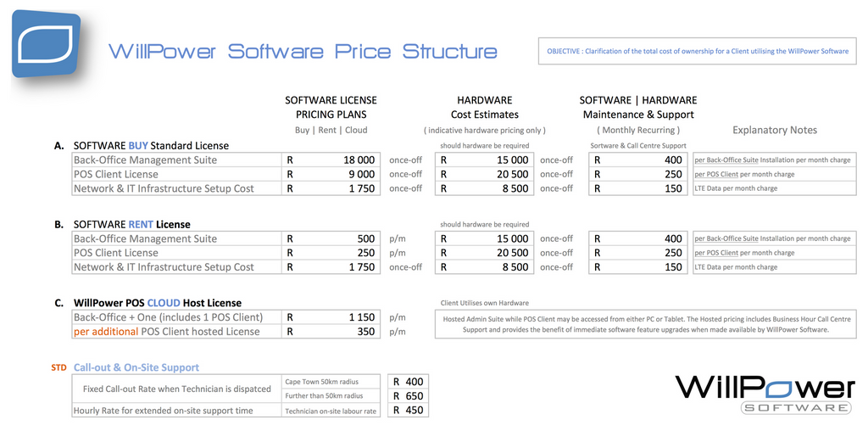Screen dimensions: 868x431
Task: Click 'per POS Client per month charge' under BUY
Action: pos(775,175)
